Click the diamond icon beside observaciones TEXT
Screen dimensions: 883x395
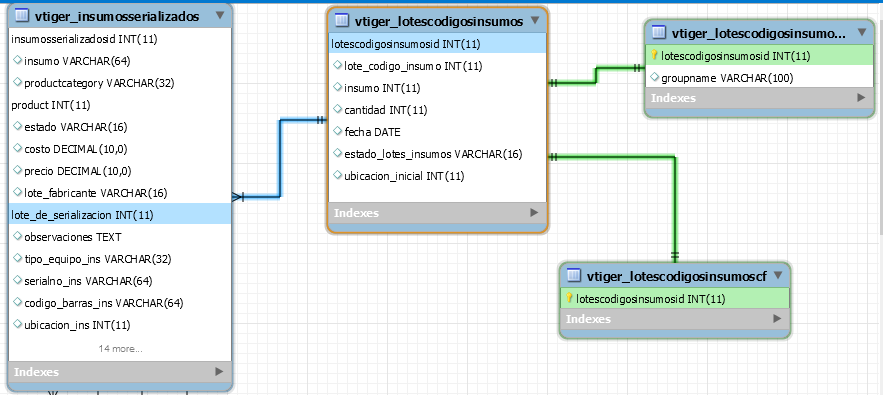(x=17, y=236)
